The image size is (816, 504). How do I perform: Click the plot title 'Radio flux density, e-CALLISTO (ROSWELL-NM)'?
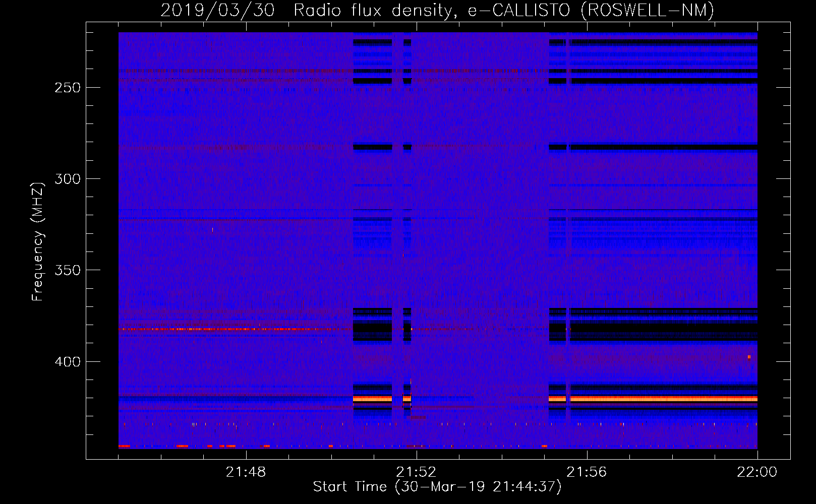(504, 10)
